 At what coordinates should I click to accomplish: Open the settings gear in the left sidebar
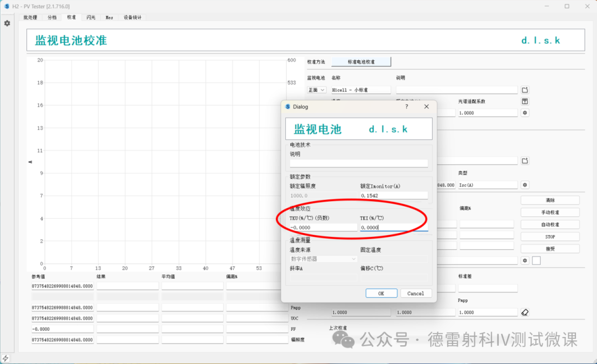tap(7, 23)
